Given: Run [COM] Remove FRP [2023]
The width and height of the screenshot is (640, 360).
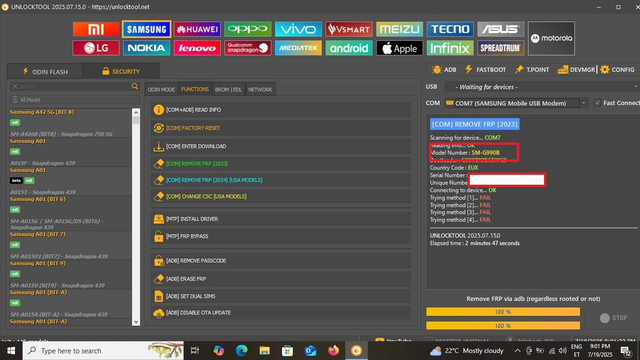Looking at the screenshot, I should tap(281, 164).
